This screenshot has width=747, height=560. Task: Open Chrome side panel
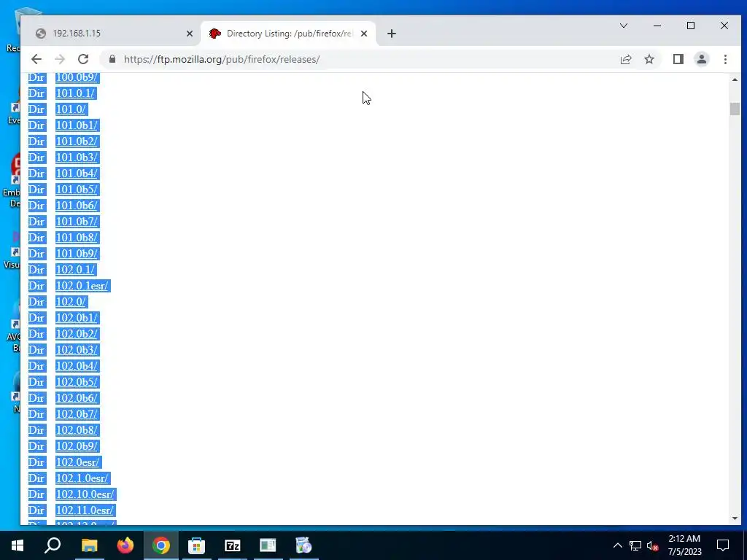(x=678, y=59)
